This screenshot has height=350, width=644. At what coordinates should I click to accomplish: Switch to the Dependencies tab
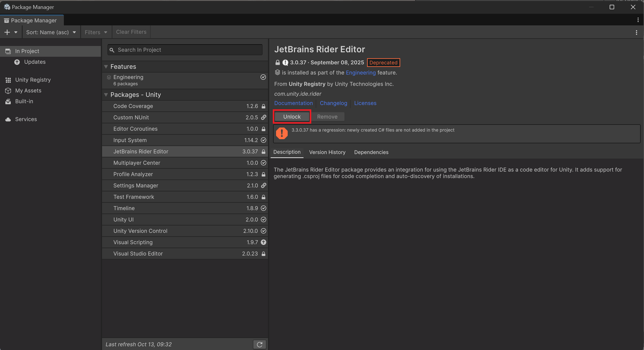click(371, 152)
